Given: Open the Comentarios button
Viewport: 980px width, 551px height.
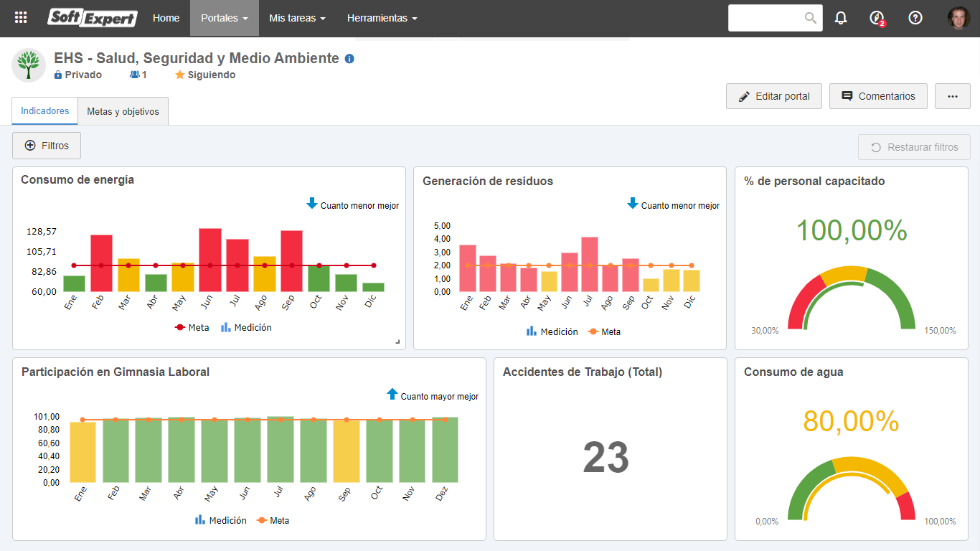Looking at the screenshot, I should pos(878,96).
